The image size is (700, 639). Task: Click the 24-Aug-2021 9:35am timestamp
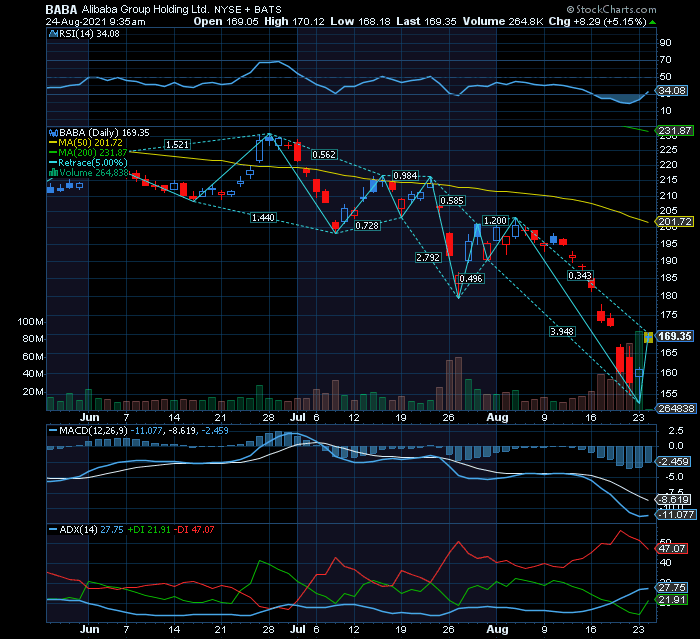point(95,21)
